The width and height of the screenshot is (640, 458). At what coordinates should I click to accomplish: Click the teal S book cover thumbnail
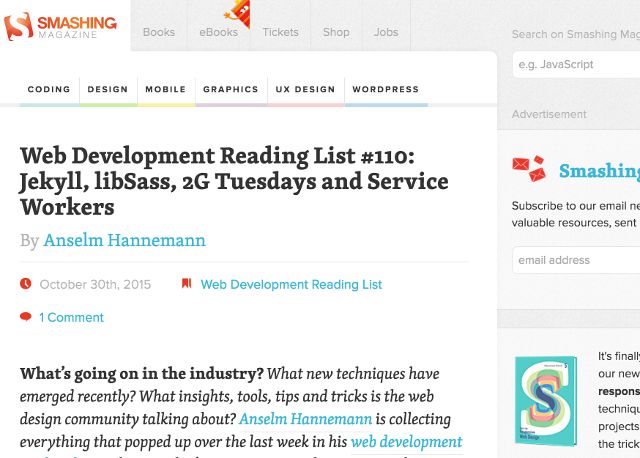pos(546,401)
